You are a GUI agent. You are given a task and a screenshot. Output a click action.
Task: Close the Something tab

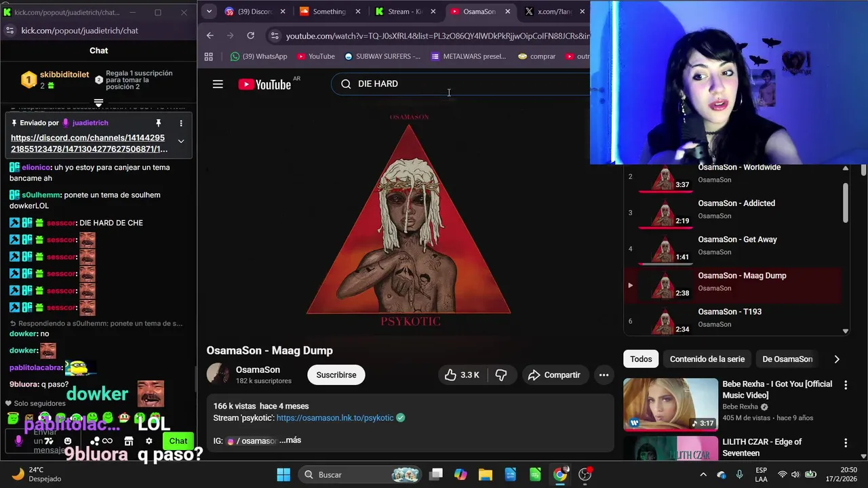(358, 12)
